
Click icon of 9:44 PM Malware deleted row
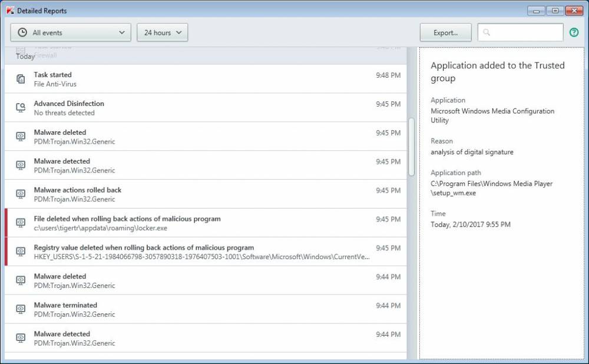click(21, 280)
